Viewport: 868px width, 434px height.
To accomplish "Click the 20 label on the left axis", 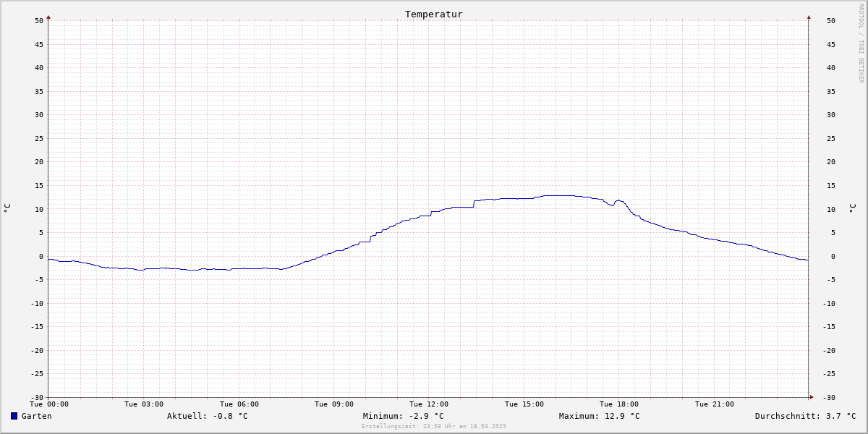I will (x=39, y=162).
